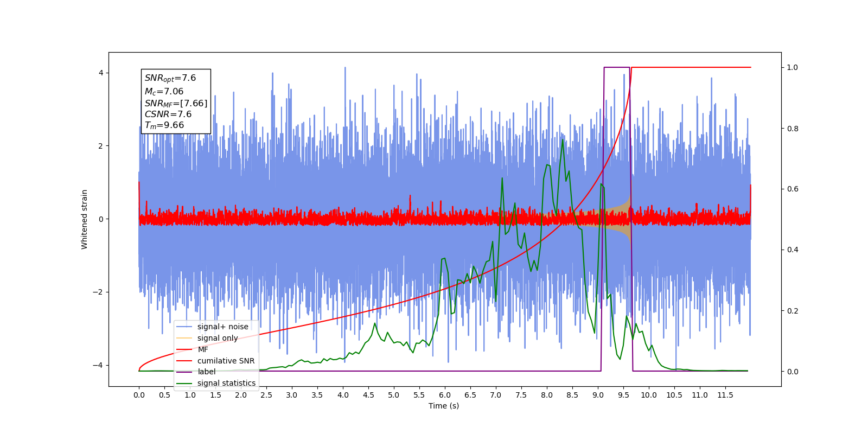Screen dimensions: 868x434
Task: Click the 2.5 x-axis tick label
Action: 266,395
